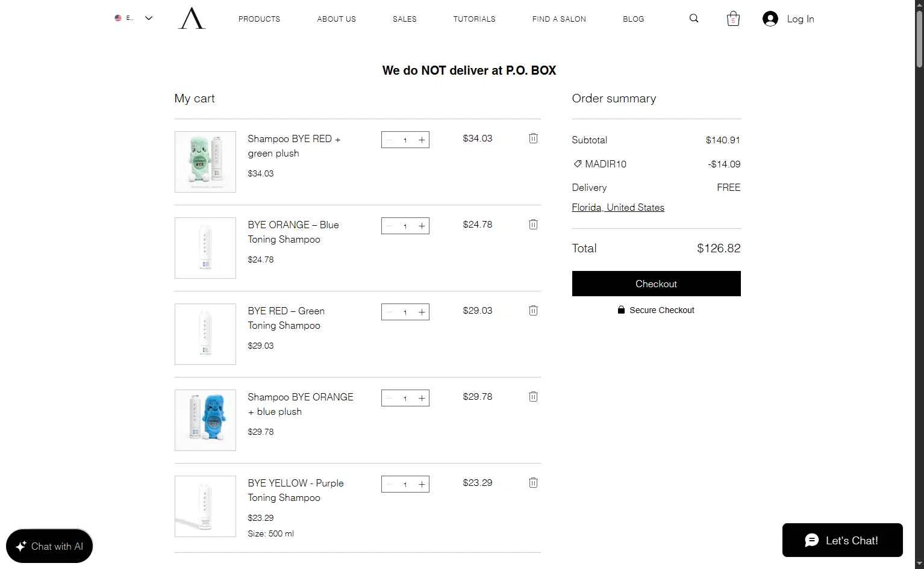Open FIND A SALON page
Screen dimensions: 924x569
point(559,19)
